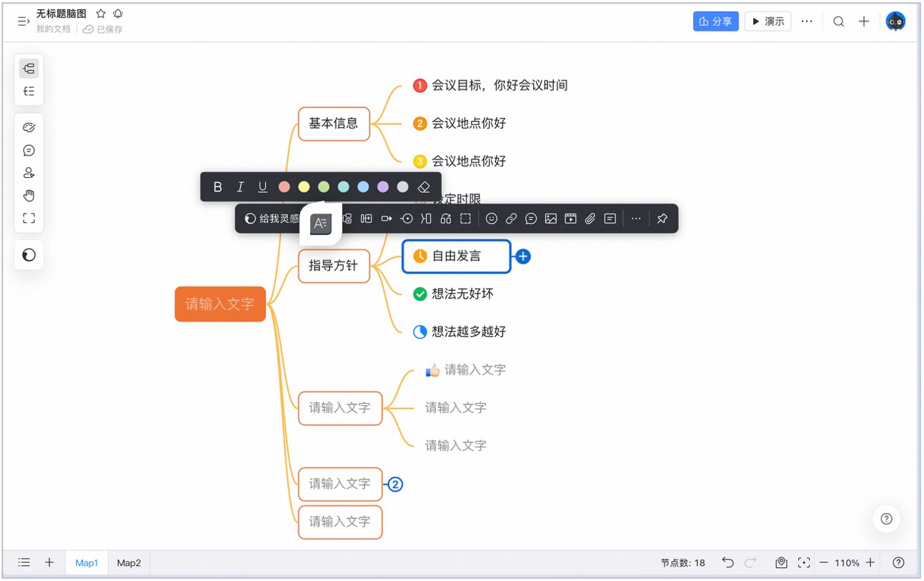Image resolution: width=924 pixels, height=581 pixels.
Task: Pick the red color swatch
Action: coord(284,187)
